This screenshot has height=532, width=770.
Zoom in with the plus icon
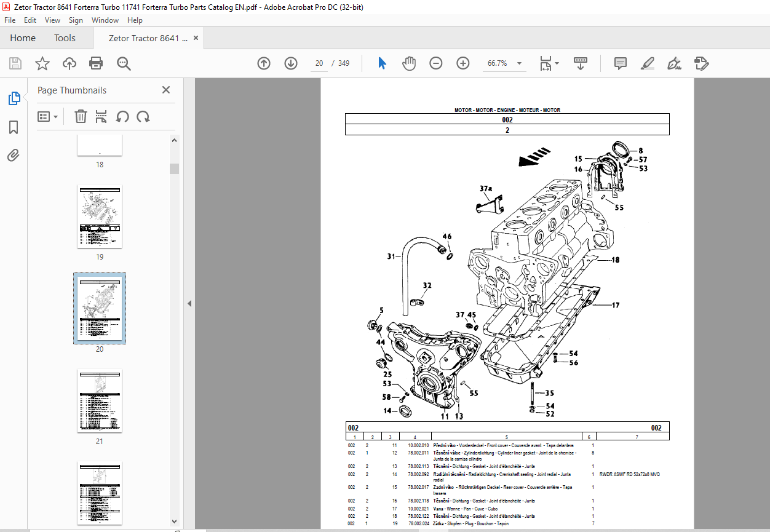(463, 63)
